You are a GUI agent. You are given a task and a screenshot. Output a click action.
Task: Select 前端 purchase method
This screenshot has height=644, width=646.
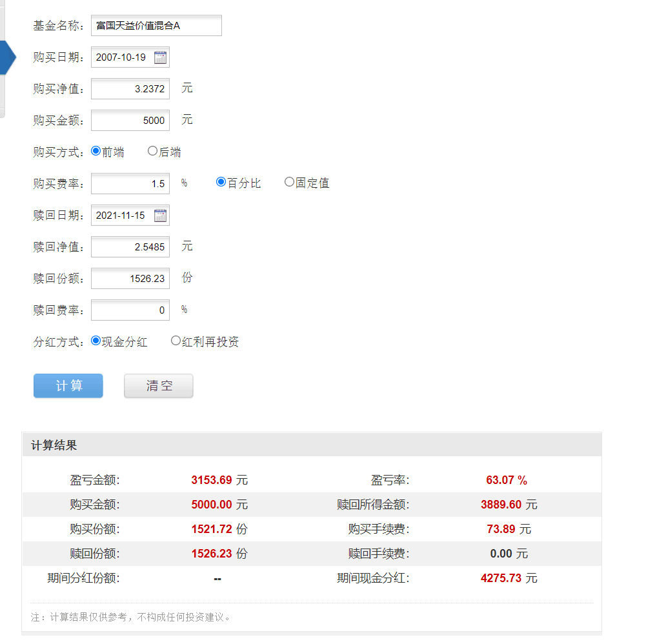96,151
